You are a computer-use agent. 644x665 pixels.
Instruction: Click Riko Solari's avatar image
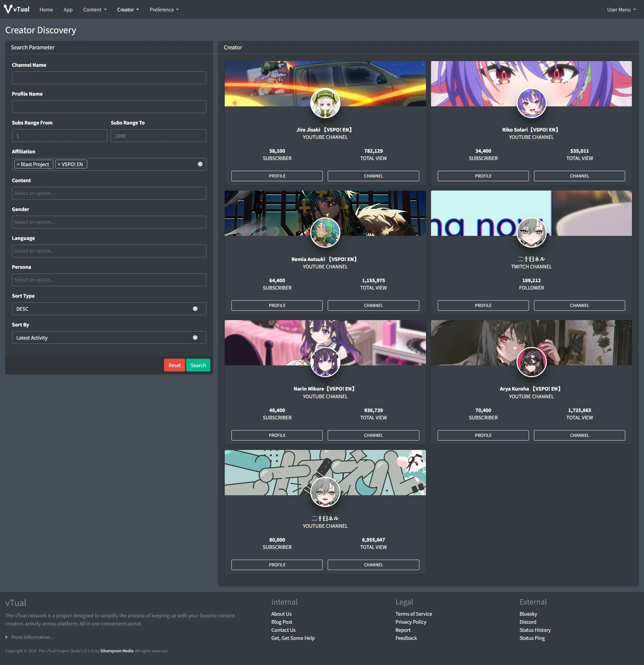[531, 103]
